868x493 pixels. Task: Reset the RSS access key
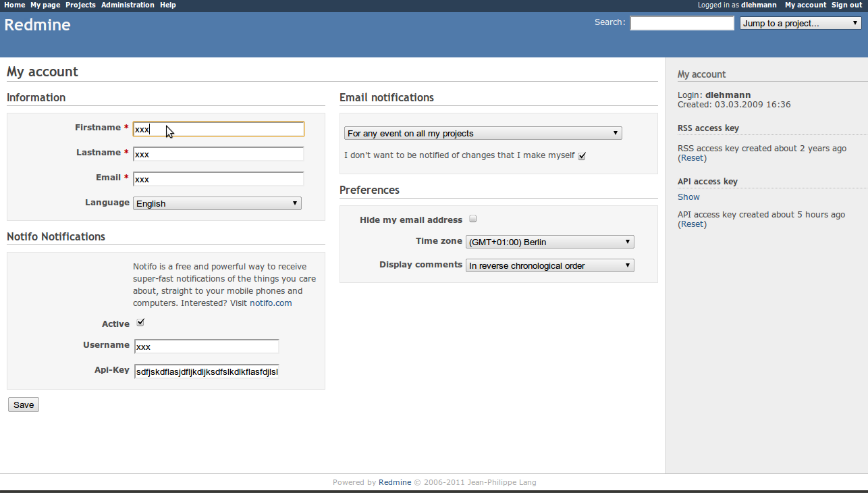(x=692, y=158)
